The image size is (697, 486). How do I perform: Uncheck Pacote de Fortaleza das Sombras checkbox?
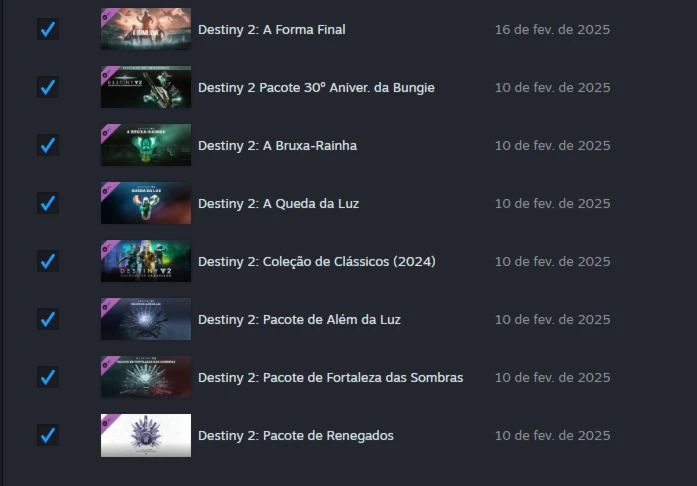point(48,377)
